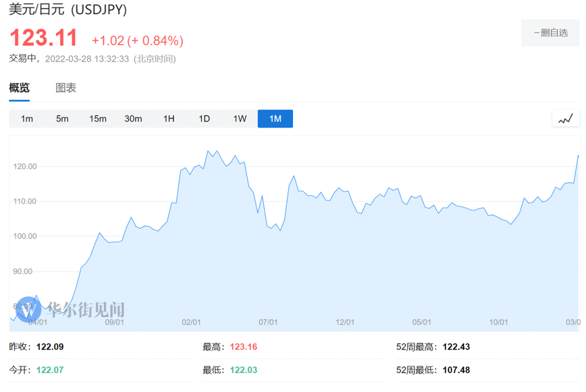This screenshot has width=586, height=392.
Task: Switch to the 概览 tab
Action: [x=19, y=88]
